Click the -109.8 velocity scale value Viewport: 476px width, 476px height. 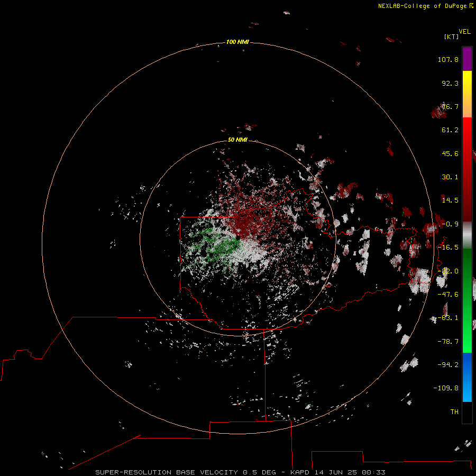click(446, 388)
